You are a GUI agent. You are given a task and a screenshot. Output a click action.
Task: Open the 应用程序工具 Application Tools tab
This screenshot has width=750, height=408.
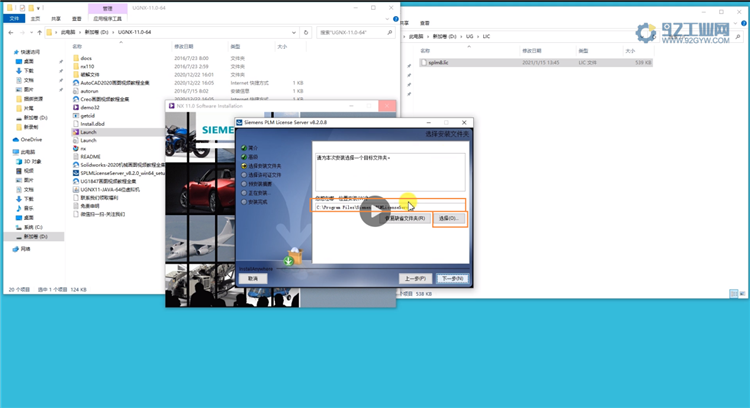108,19
